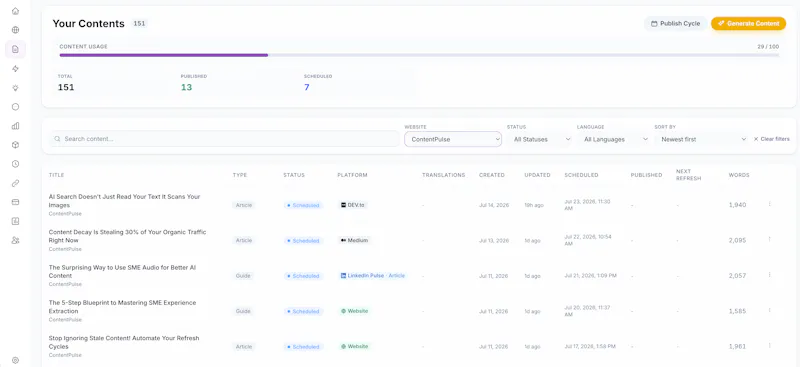
Task: Open the users team icon in sidebar
Action: point(15,240)
